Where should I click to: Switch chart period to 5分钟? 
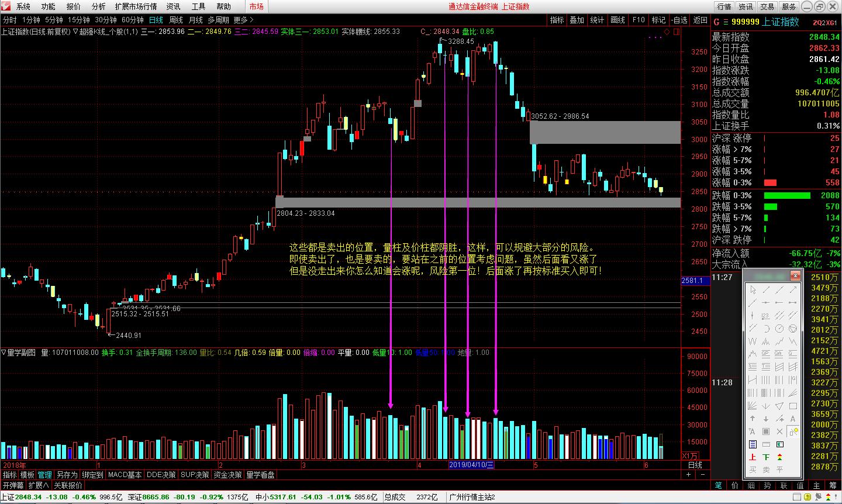(54, 20)
